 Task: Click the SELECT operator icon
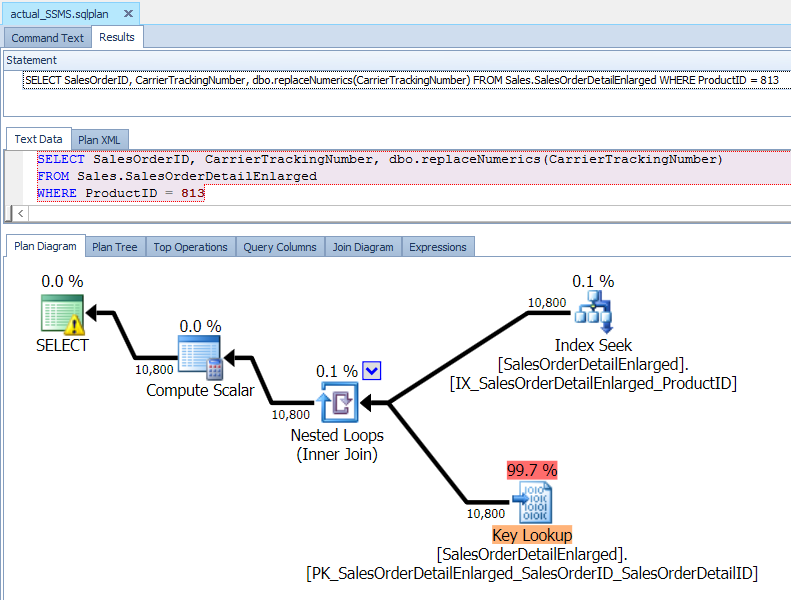click(62, 314)
